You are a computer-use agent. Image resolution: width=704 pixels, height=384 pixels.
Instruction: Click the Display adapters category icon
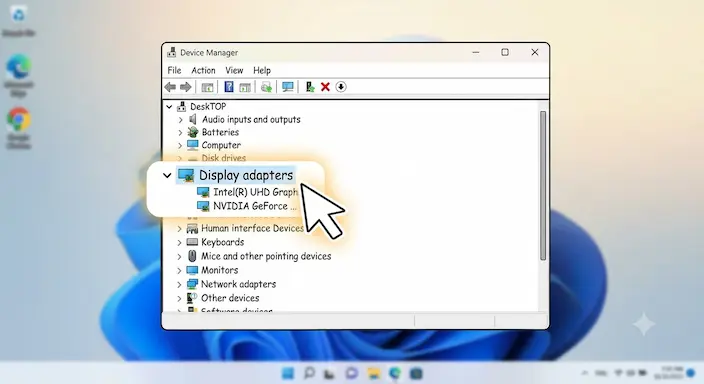[x=186, y=175]
